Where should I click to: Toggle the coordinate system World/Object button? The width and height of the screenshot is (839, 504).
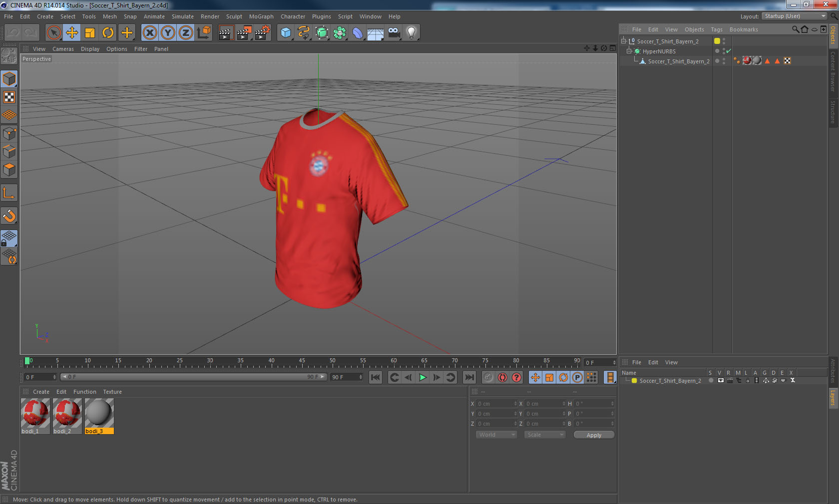coord(204,33)
